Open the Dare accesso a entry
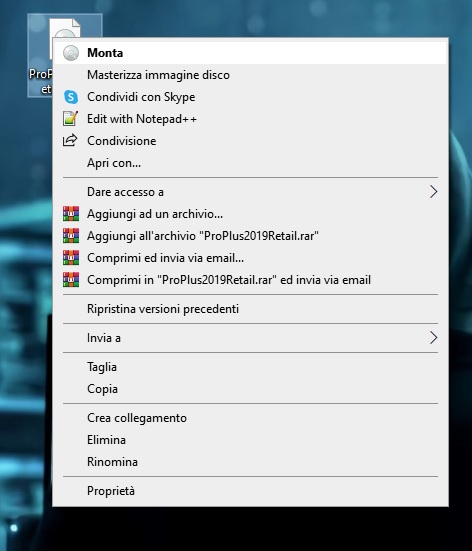The width and height of the screenshot is (472, 551). pos(251,192)
